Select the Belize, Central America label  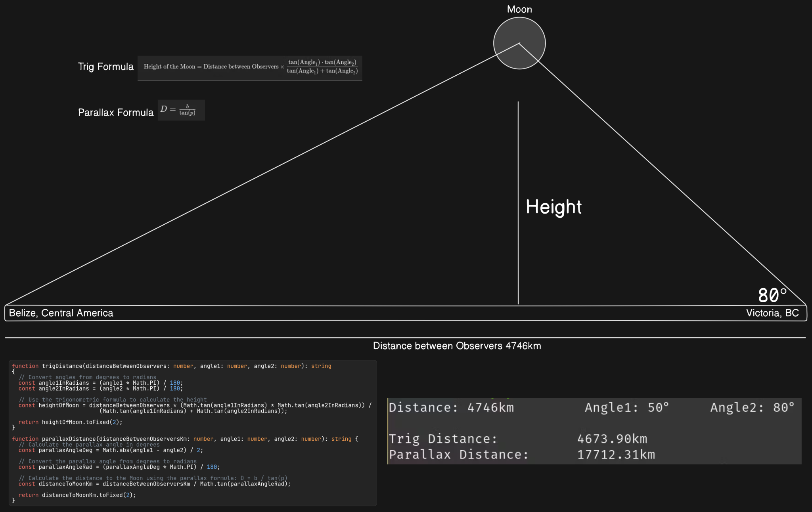click(60, 313)
